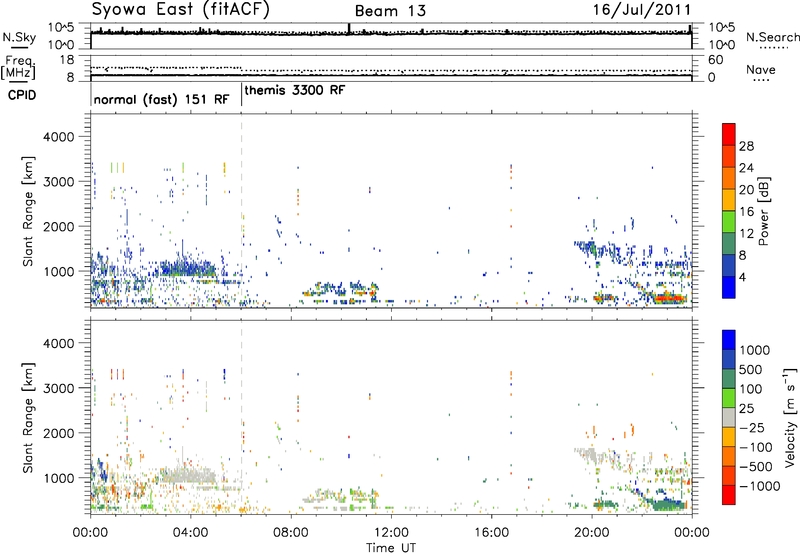Image resolution: width=800 pixels, height=554 pixels.
Task: Click '2000' on the velocity panel axis
Action: tap(58, 433)
